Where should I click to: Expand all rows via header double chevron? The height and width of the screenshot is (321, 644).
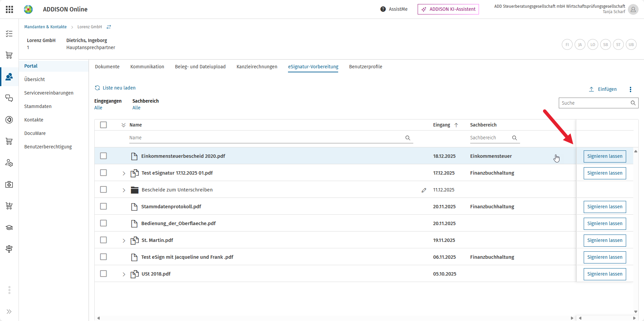pyautogui.click(x=123, y=125)
